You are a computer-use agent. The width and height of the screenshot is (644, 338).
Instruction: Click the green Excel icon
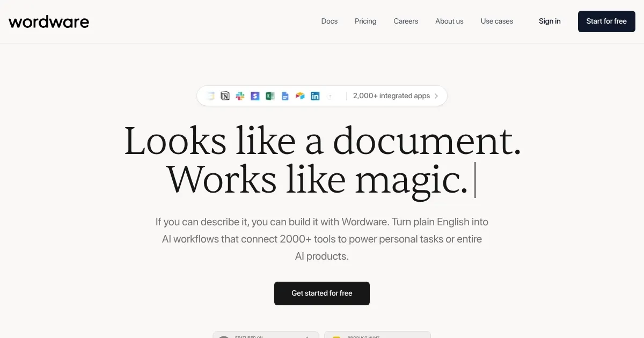270,96
